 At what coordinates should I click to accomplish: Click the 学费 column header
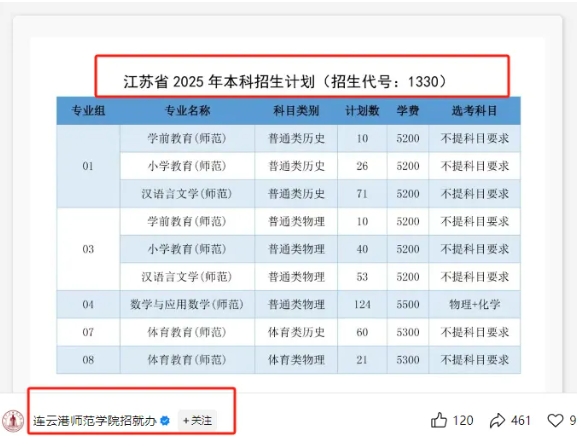coord(408,110)
